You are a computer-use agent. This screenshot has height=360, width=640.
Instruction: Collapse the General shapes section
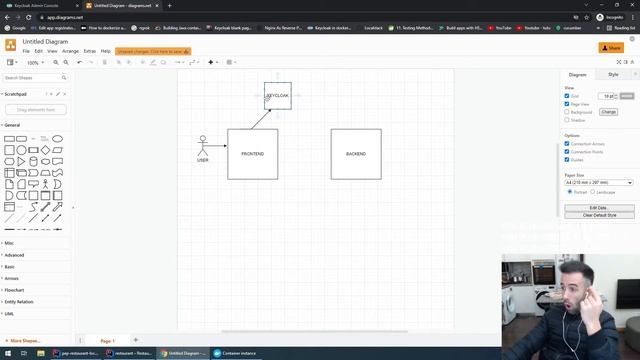pyautogui.click(x=11, y=125)
